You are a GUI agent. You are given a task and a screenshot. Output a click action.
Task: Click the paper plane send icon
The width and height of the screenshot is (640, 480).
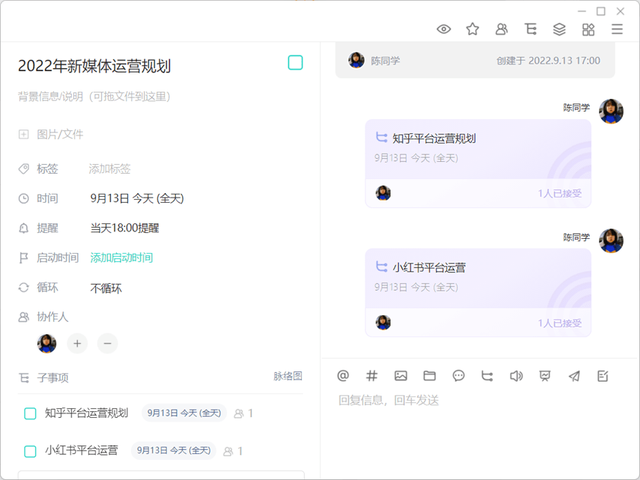click(574, 376)
